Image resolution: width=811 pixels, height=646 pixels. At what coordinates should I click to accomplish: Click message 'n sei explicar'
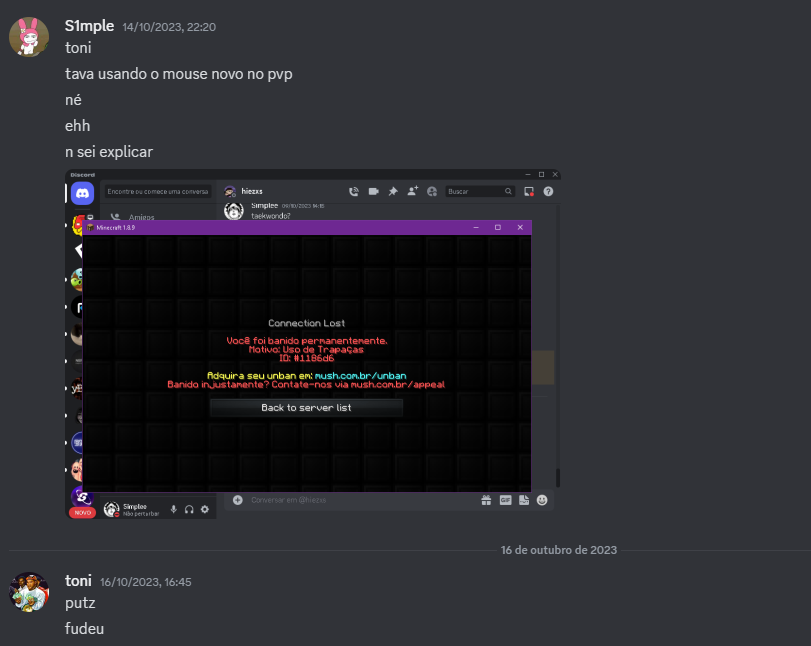pos(109,152)
